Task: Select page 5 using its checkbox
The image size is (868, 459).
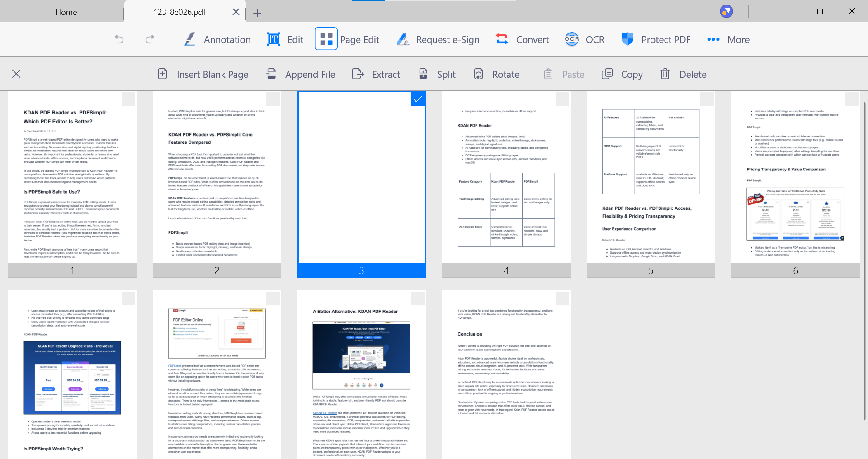Action: (x=707, y=99)
